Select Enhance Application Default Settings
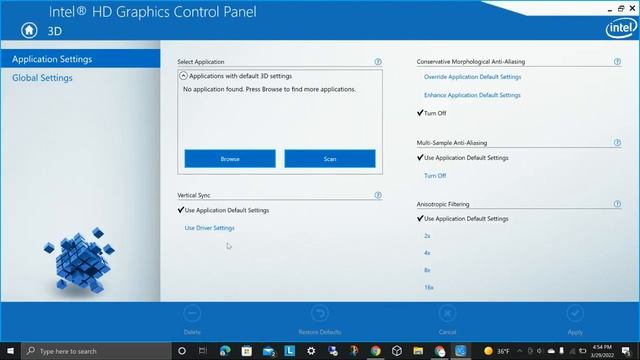 472,95
